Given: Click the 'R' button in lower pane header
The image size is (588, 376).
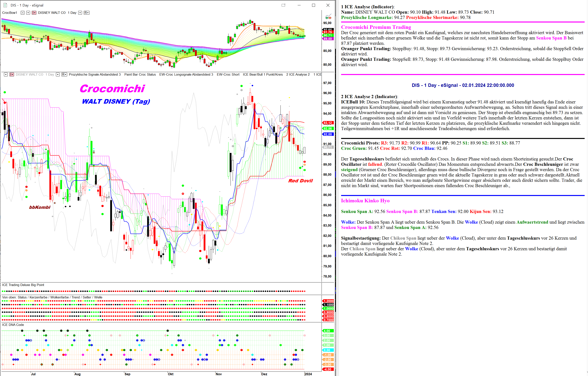Looking at the screenshot, I should pos(64,74).
